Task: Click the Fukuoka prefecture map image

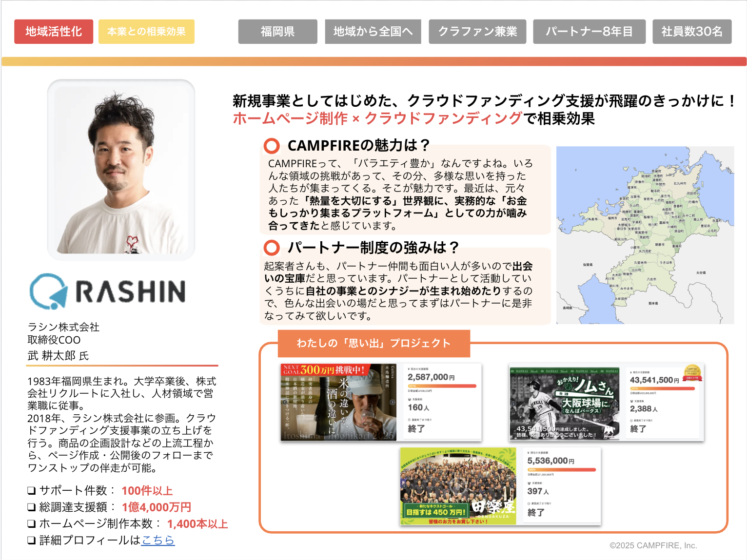Action: tap(645, 235)
